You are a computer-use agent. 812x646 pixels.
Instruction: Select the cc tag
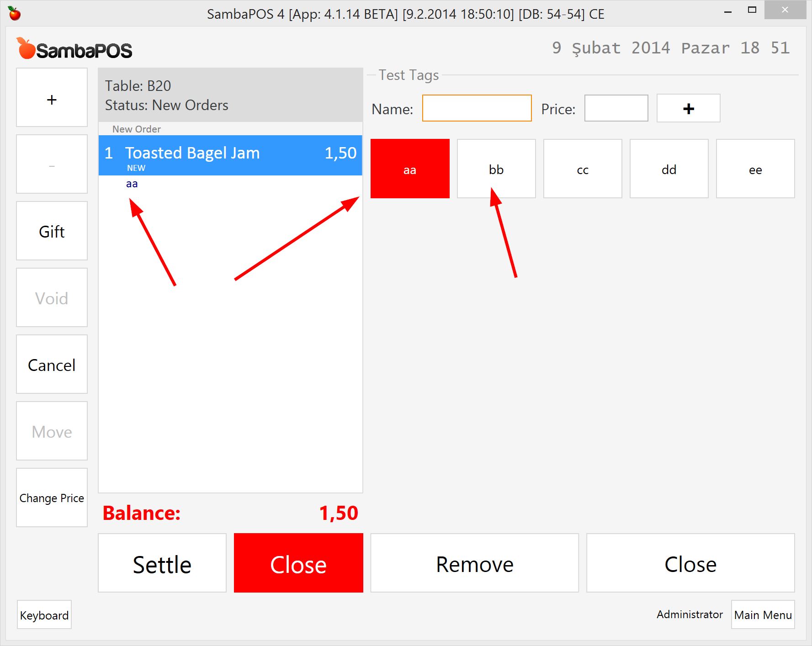coord(582,168)
